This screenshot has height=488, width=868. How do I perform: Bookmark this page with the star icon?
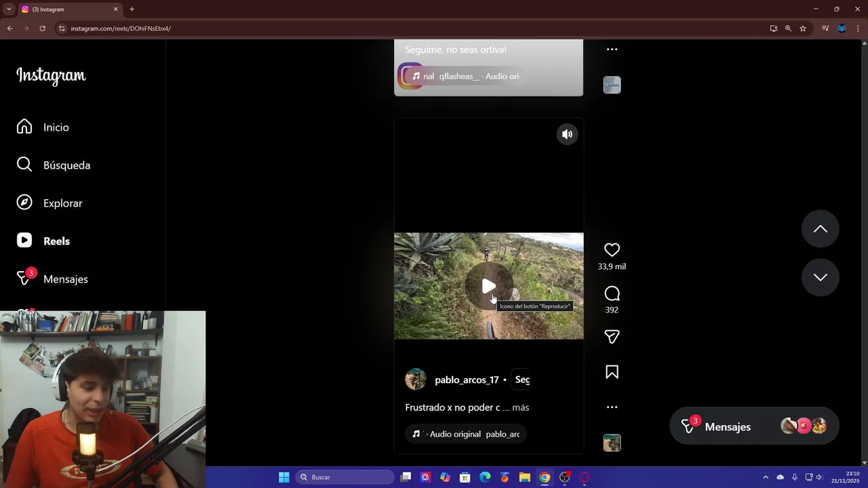point(803,28)
